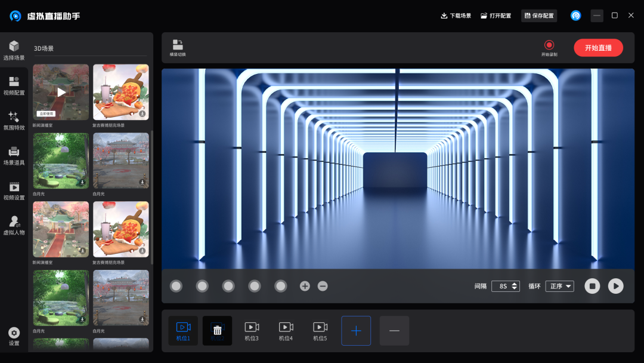
Task: Switch to camera position 机位3
Action: (252, 331)
